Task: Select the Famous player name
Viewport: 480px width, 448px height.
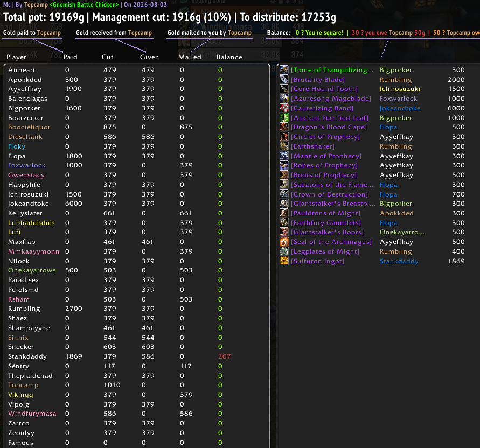Action: (20, 443)
